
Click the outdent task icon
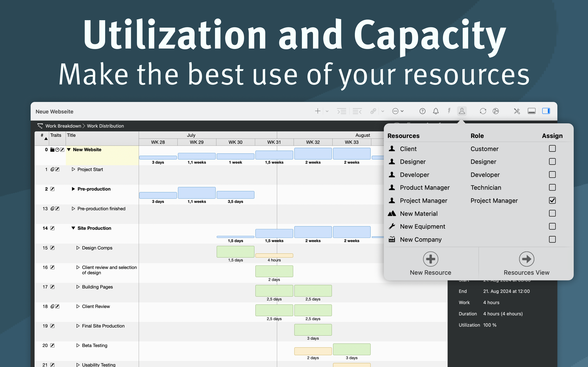pos(357,111)
